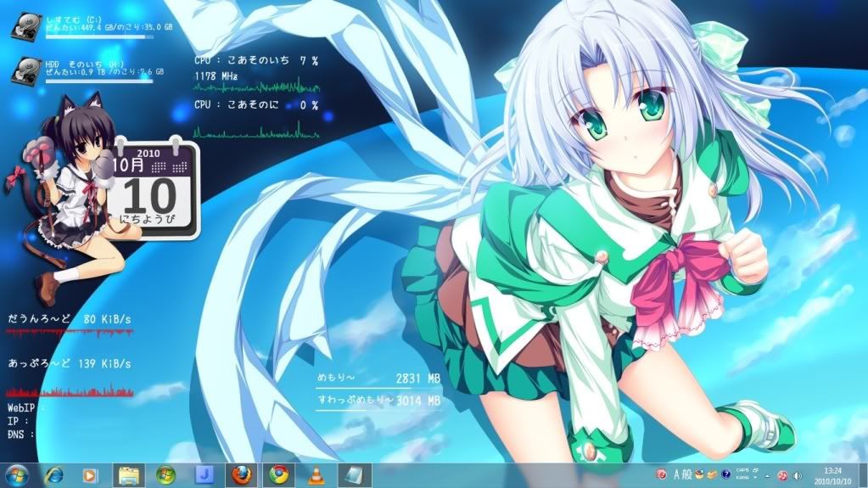The width and height of the screenshot is (868, 488).
Task: Click the C: drive hard disk icon
Action: pos(26,25)
